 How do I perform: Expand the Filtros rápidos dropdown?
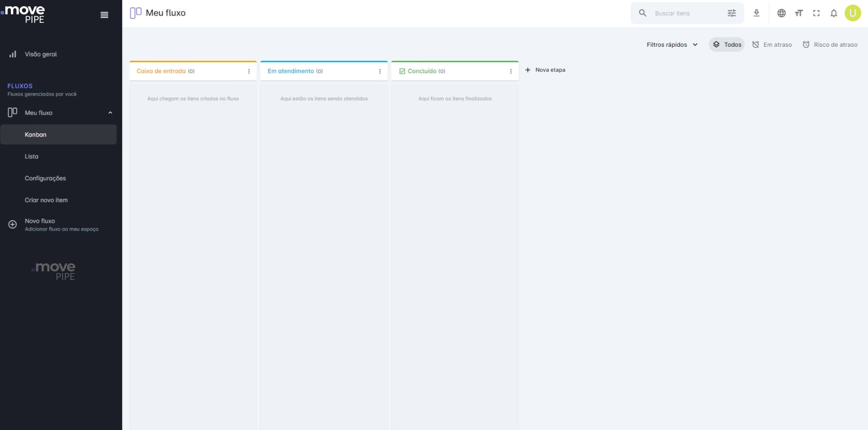click(672, 45)
